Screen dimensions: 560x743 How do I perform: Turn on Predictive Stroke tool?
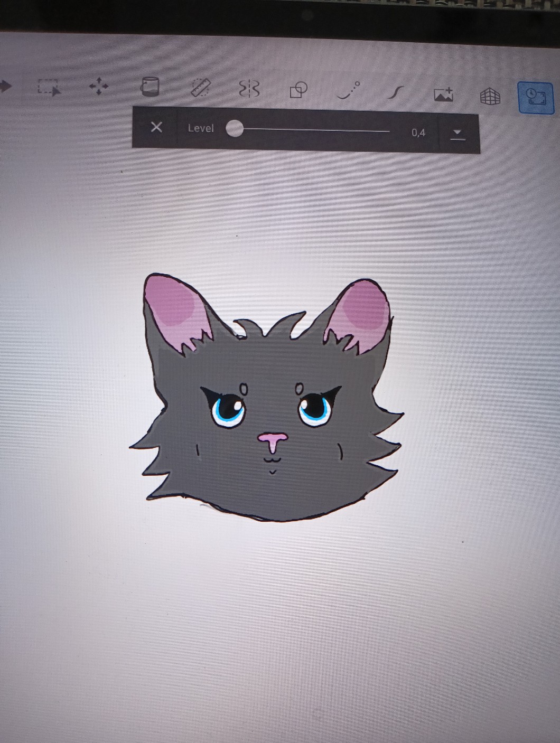tap(349, 91)
